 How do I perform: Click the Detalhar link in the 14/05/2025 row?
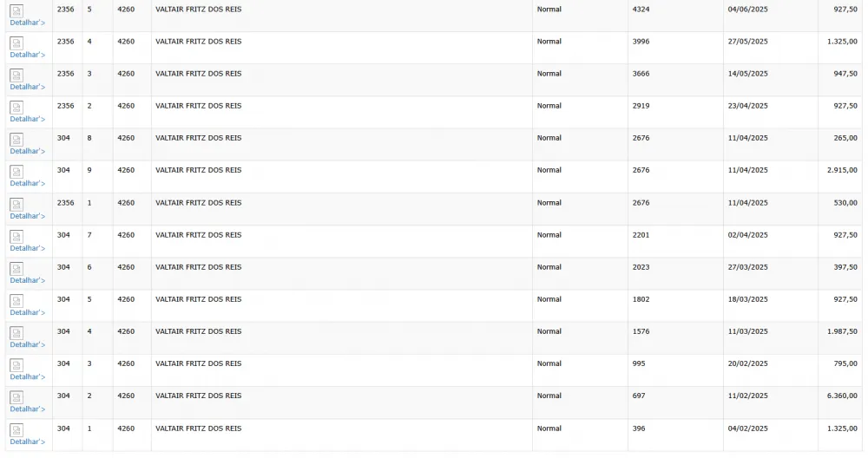click(x=27, y=87)
